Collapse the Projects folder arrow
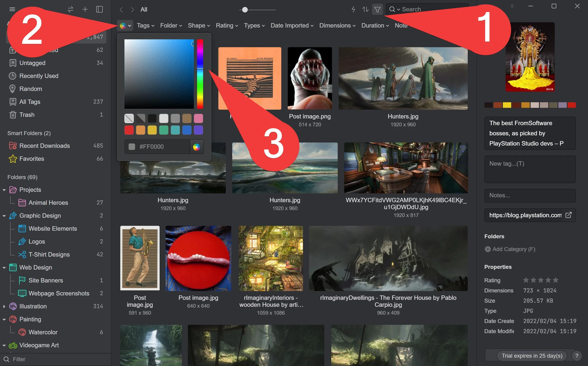Image resolution: width=588 pixels, height=366 pixels. (x=4, y=190)
